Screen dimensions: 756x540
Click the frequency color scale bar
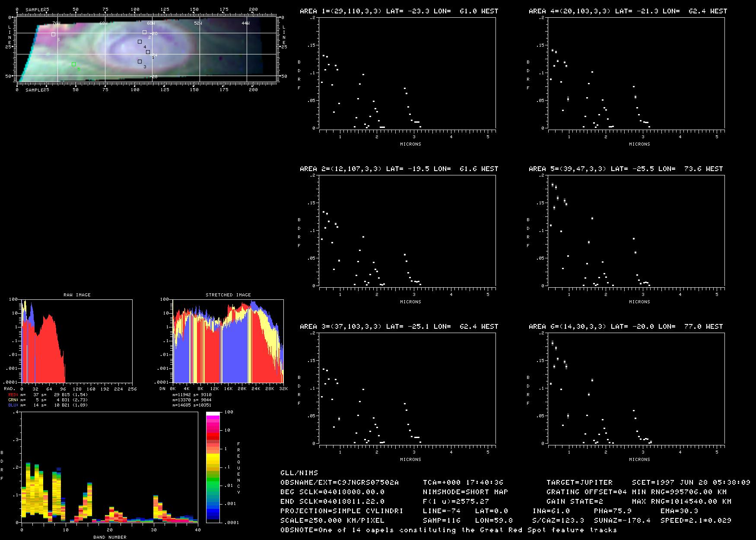click(213, 467)
